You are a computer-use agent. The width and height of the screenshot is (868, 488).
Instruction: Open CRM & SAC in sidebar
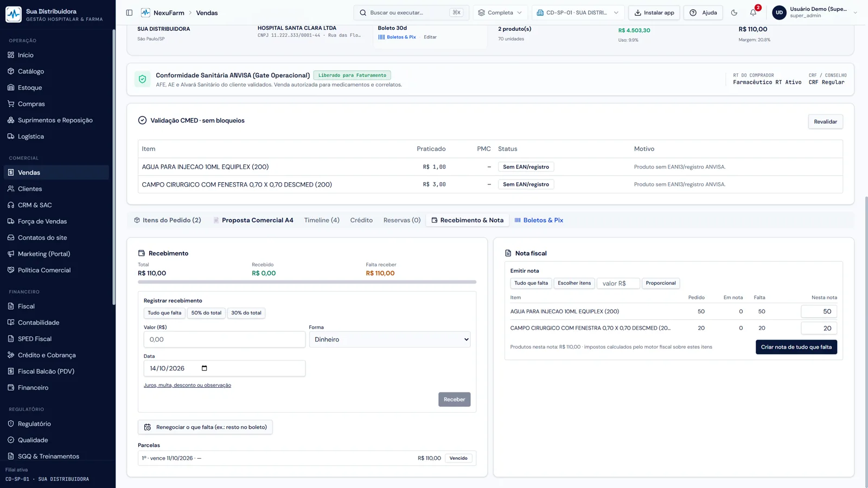point(56,205)
